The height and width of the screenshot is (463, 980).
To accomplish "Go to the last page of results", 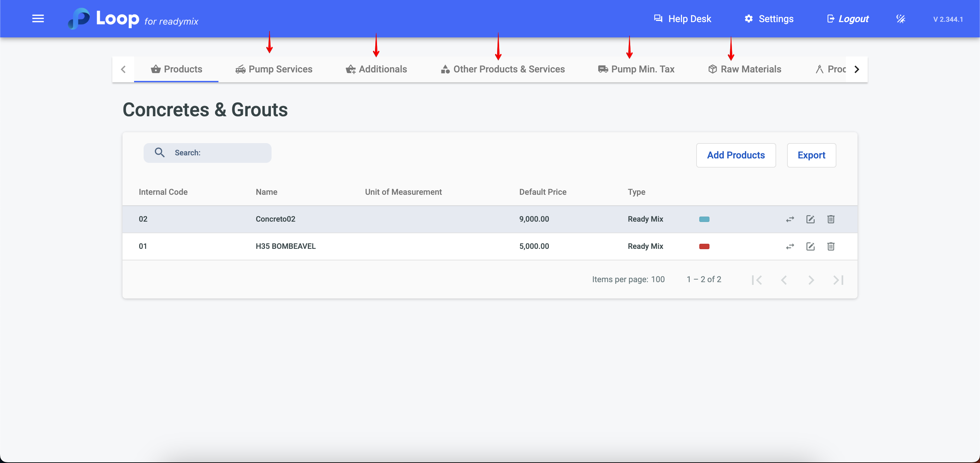I will 838,280.
